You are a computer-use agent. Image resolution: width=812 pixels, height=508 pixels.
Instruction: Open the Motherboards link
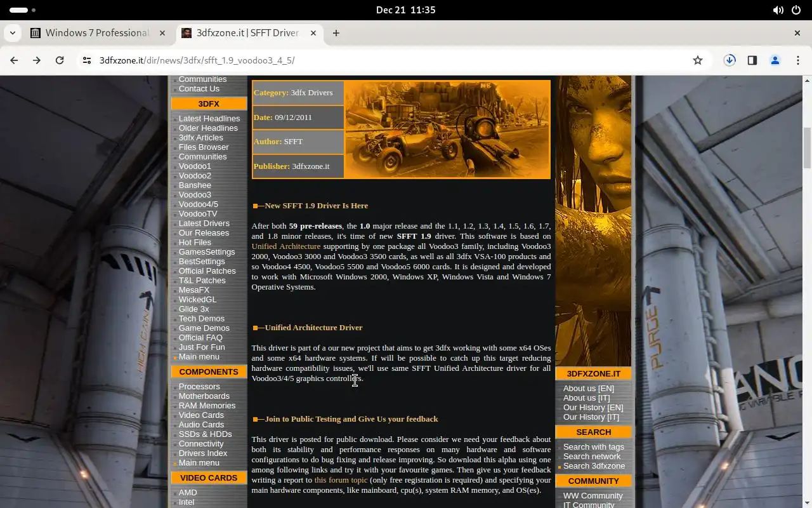coord(204,396)
